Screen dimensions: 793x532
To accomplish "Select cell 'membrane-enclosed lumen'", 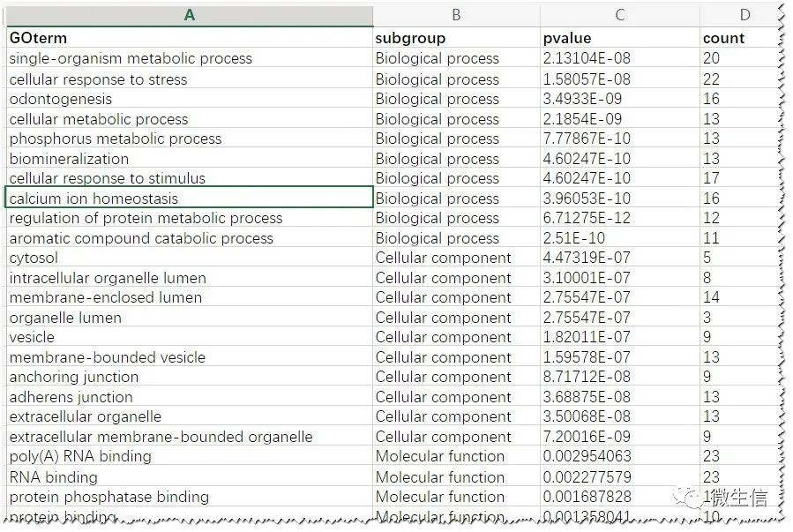I will click(189, 297).
